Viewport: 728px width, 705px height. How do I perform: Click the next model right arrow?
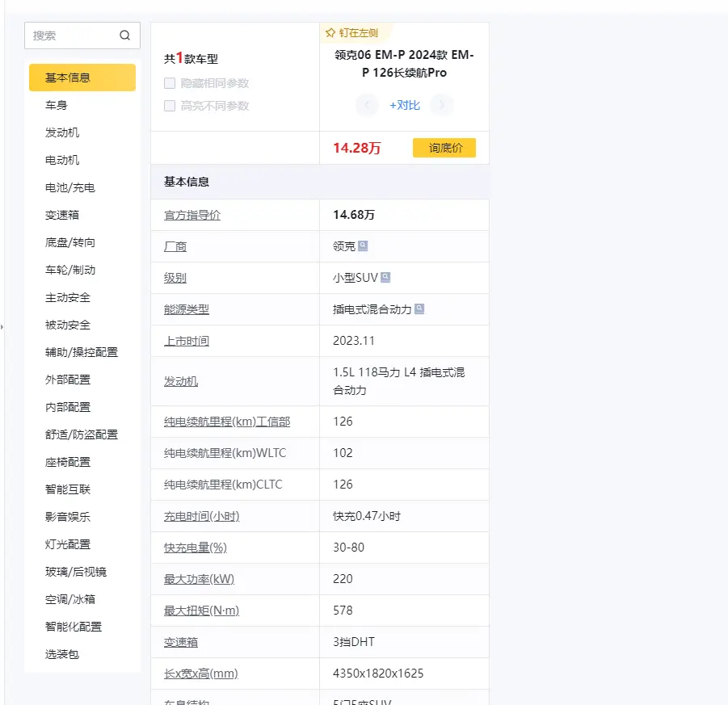[441, 105]
